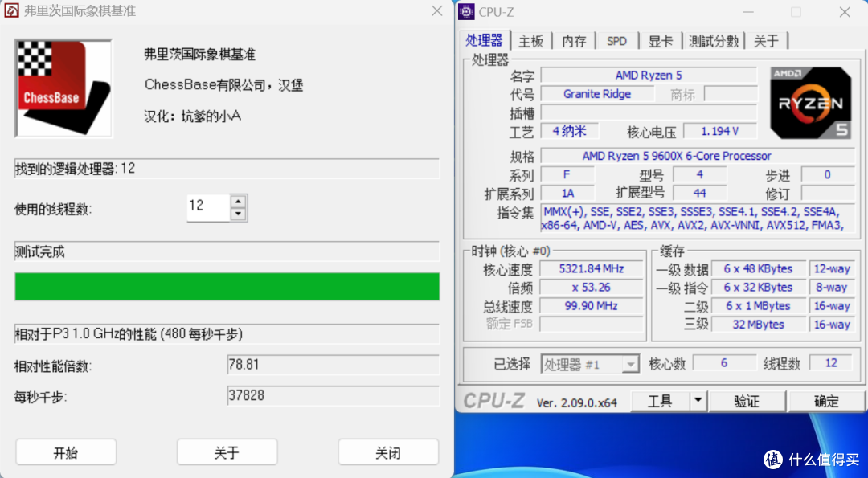The width and height of the screenshot is (868, 478).
Task: Open the 主板 mainboard tab
Action: click(x=531, y=41)
